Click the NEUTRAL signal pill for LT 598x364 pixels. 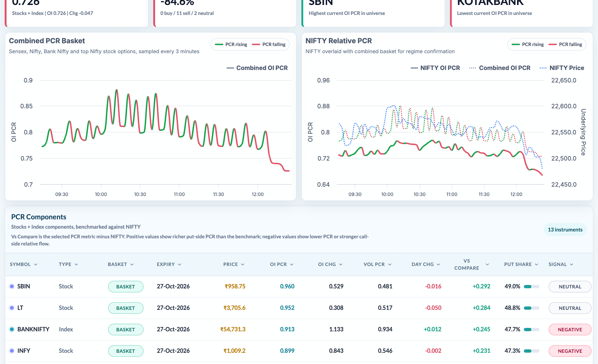[x=570, y=308]
